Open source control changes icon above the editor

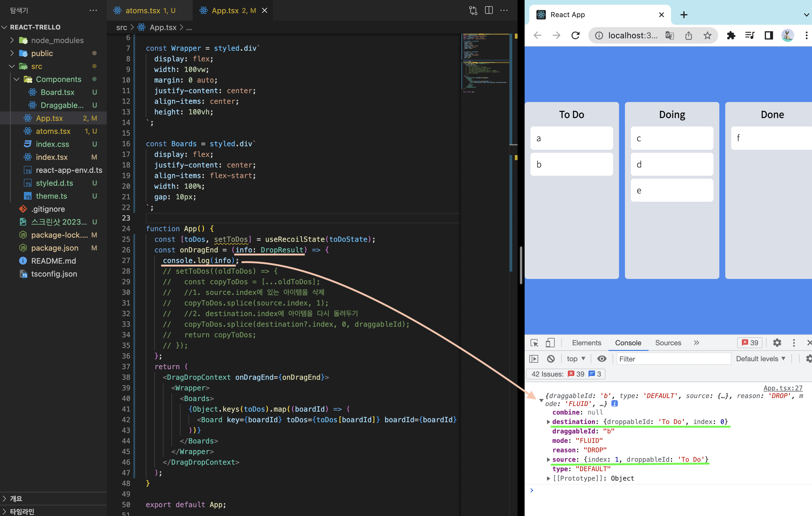(x=473, y=10)
